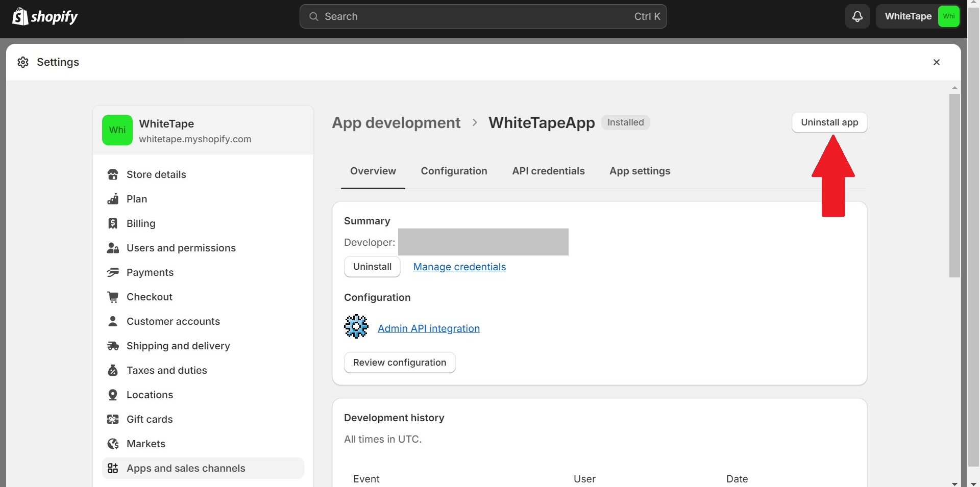
Task: Click the Apps and sales channels icon
Action: (113, 468)
